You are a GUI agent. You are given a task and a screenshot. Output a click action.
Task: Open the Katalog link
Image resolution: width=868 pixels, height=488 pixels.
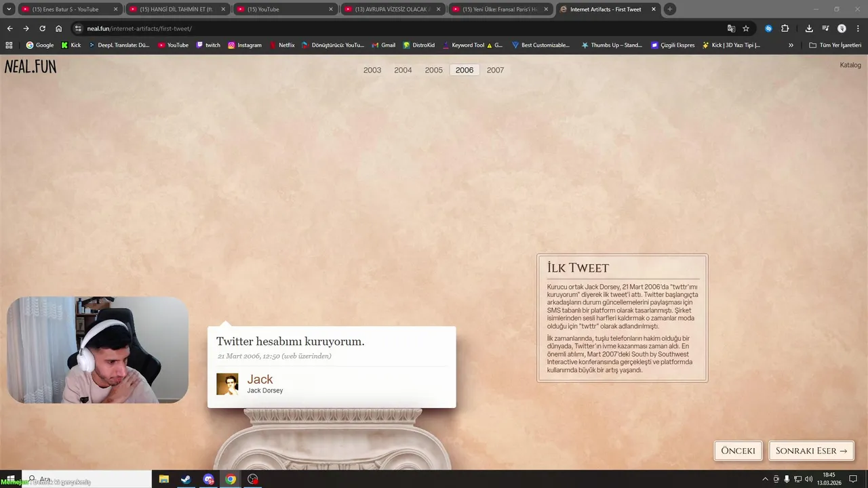pos(850,65)
